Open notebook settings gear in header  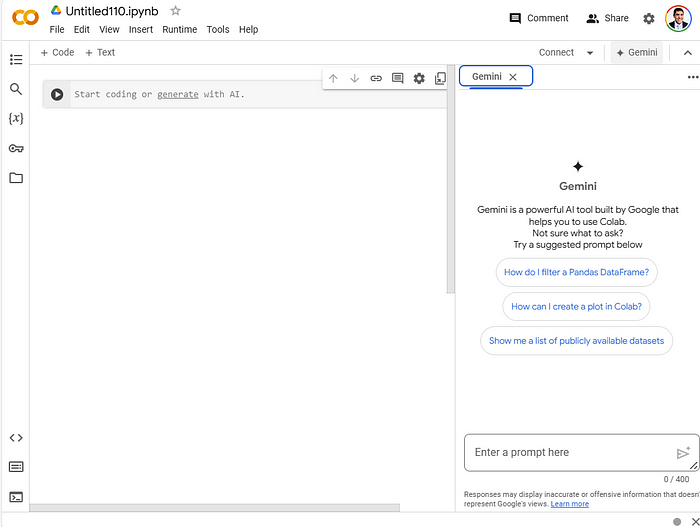(x=649, y=18)
